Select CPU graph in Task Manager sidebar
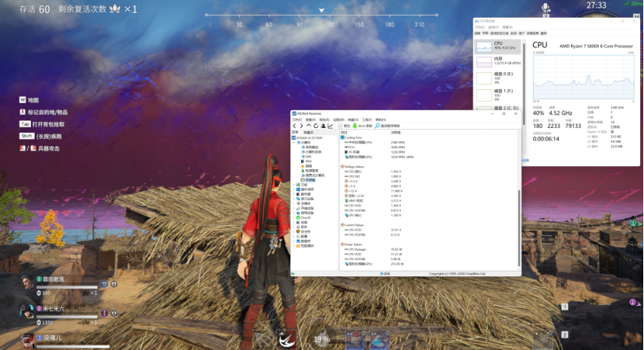 click(497, 47)
